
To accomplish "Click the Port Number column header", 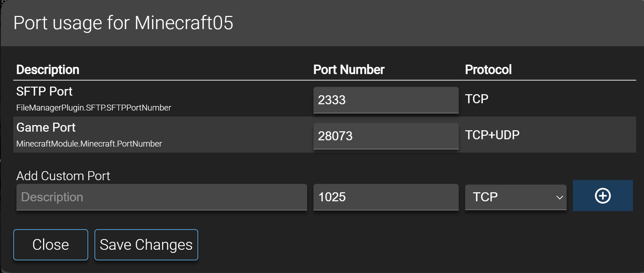I will point(349,70).
